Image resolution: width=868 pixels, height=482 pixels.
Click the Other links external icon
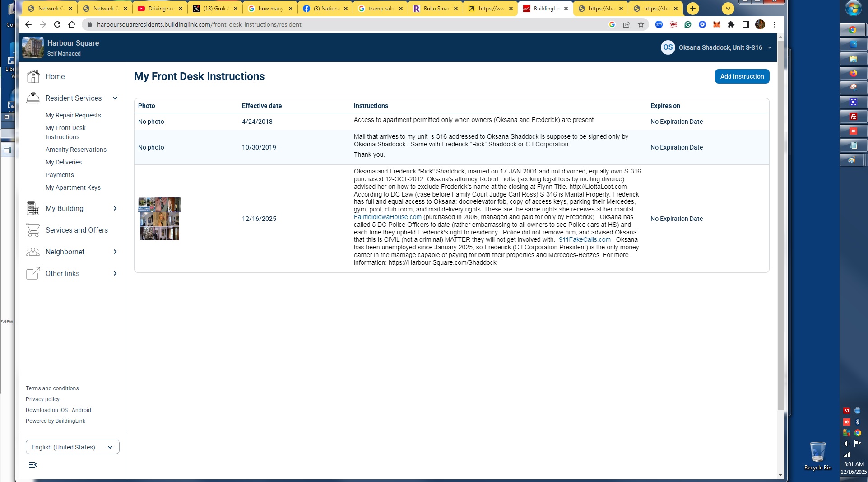coord(33,273)
